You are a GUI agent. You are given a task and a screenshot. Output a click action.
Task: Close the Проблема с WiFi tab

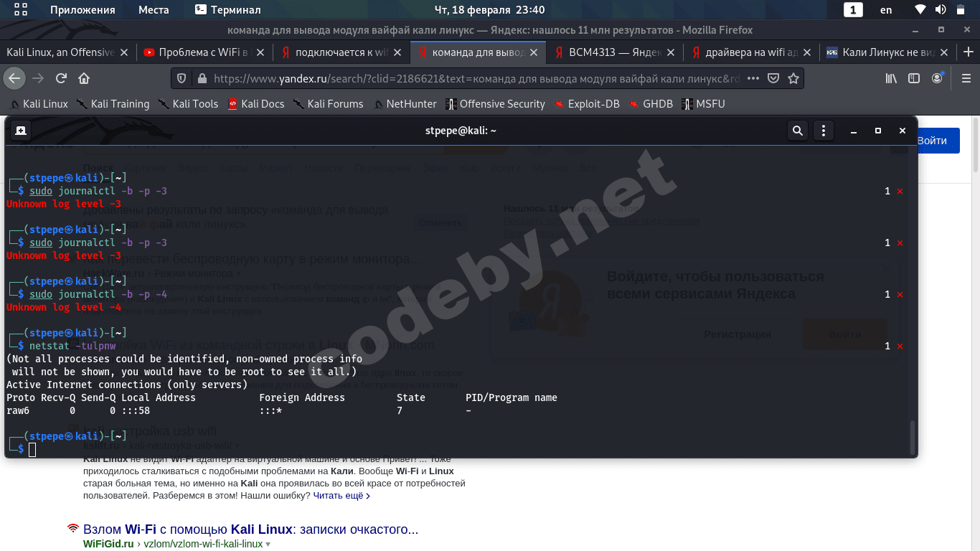[x=260, y=52]
